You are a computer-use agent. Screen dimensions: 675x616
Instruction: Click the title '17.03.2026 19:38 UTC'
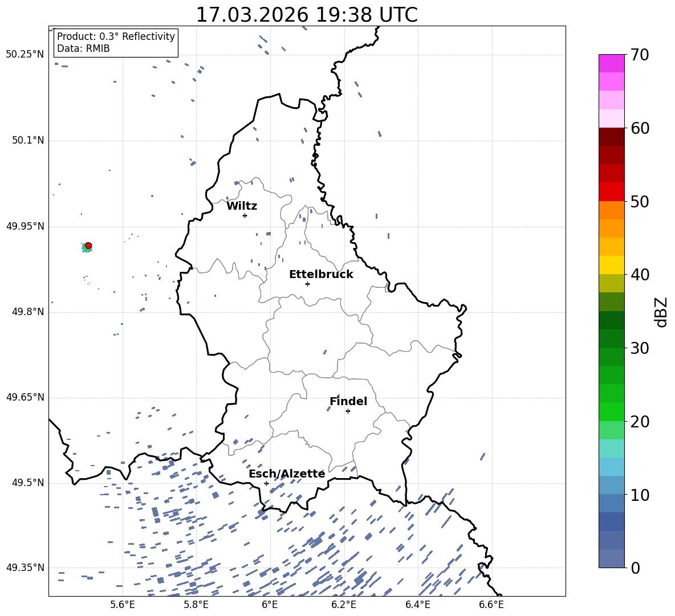pyautogui.click(x=307, y=14)
